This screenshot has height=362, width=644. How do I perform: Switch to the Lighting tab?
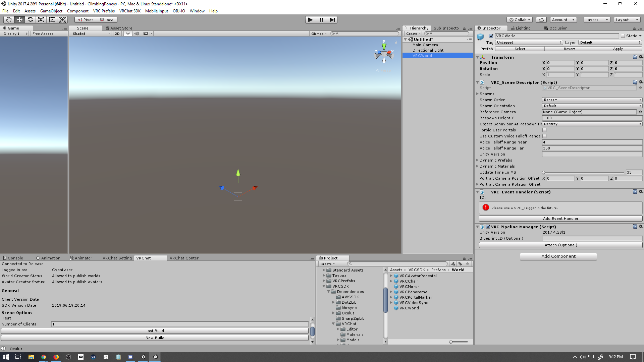521,28
